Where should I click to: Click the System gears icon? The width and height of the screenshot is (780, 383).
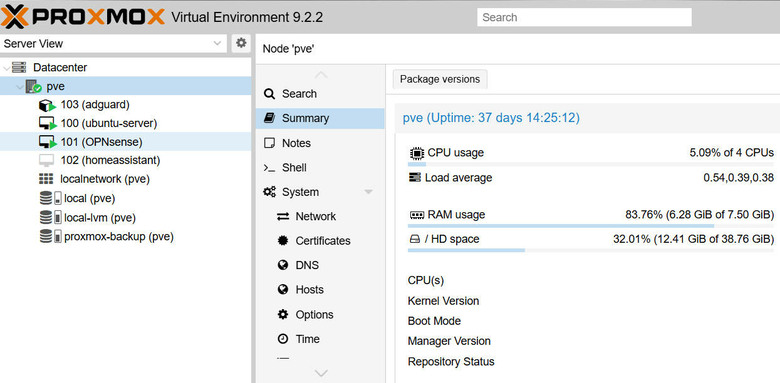270,192
